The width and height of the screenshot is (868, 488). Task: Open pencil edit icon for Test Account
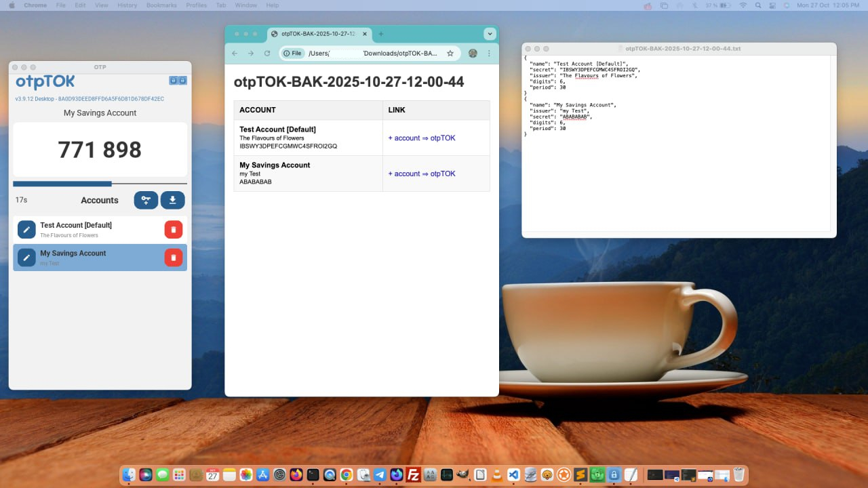tap(26, 229)
